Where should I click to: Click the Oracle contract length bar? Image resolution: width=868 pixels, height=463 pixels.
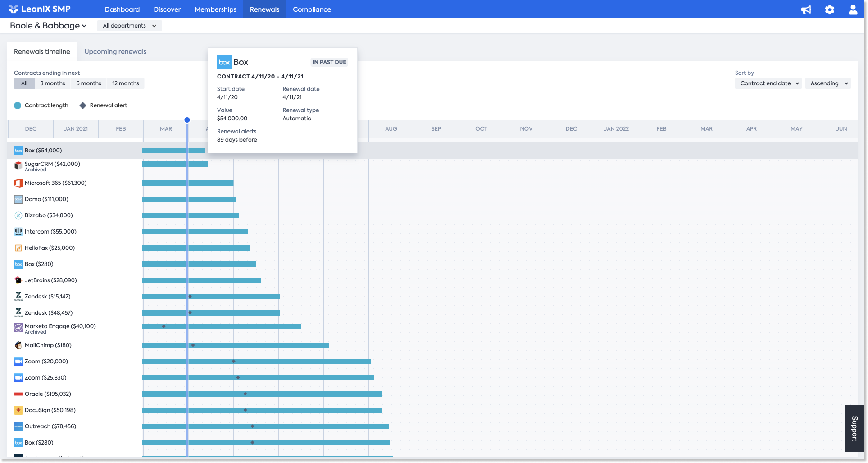pyautogui.click(x=262, y=394)
